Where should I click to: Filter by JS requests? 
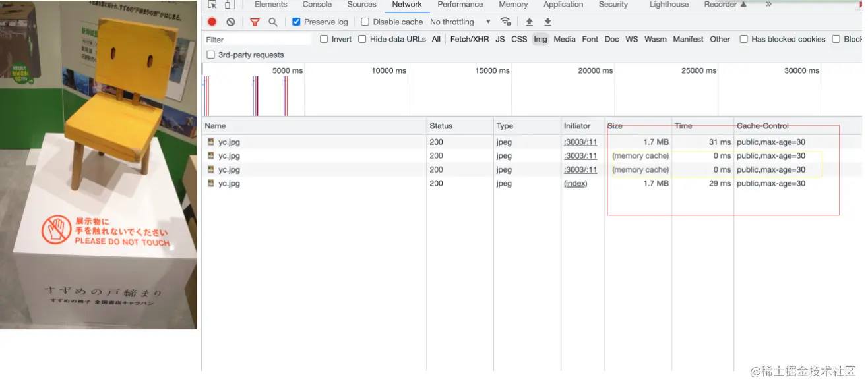pyautogui.click(x=500, y=39)
